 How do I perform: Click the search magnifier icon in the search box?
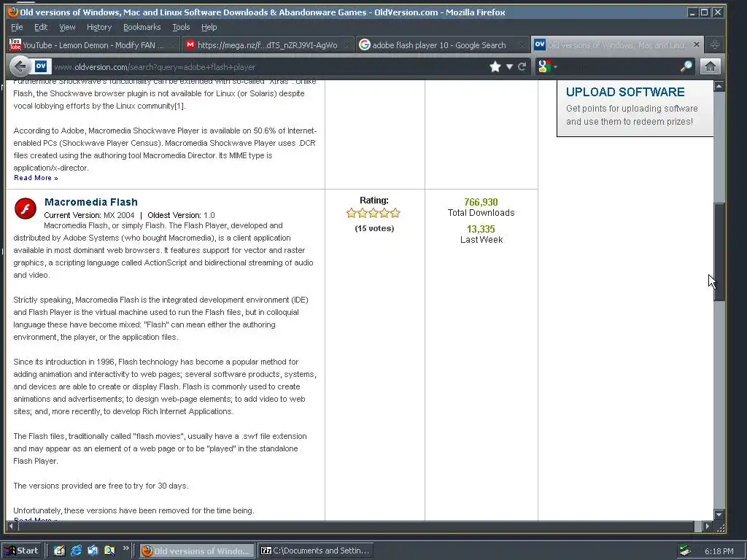point(686,66)
